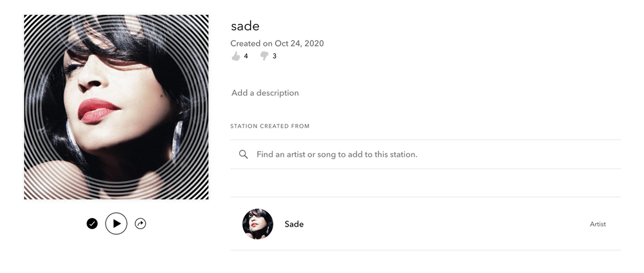644x273 pixels.
Task: Open the Sade artist name link
Action: click(x=294, y=224)
